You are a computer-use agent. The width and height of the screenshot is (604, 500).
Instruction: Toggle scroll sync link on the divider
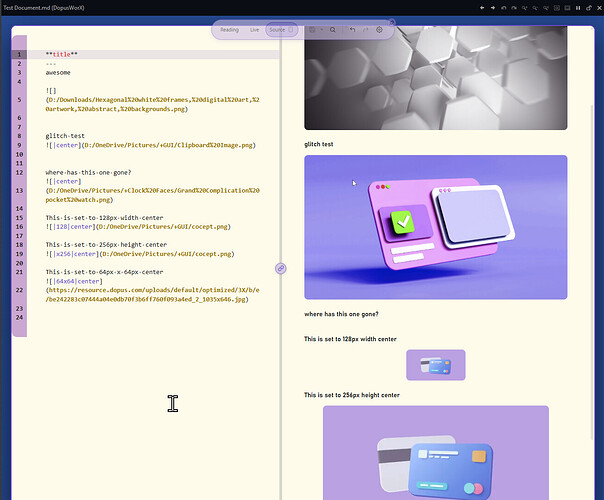[281, 268]
